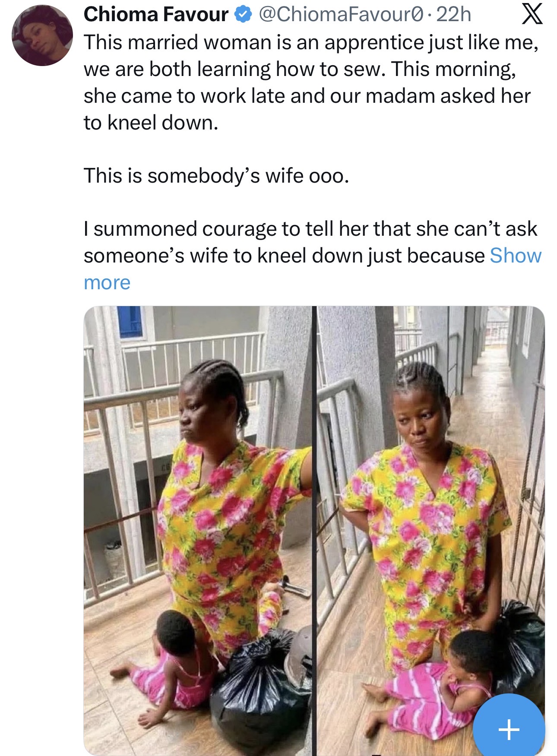Screen dimensions: 557x756
Task: Tap the blue plus compose button
Action: pos(509,729)
